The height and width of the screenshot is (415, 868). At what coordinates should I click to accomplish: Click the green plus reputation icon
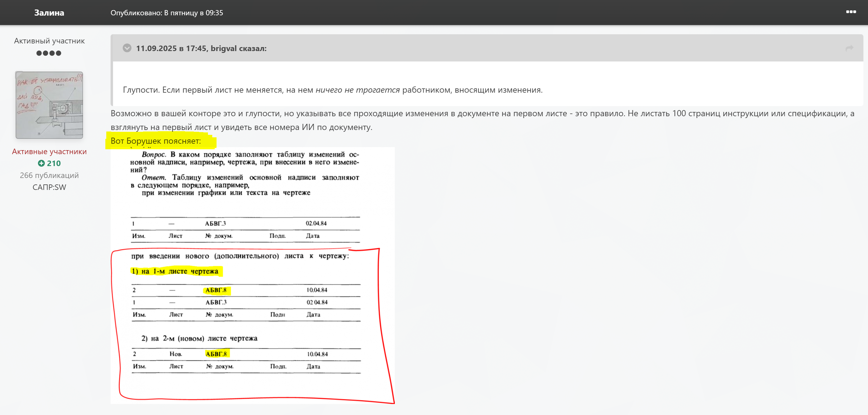tap(41, 164)
